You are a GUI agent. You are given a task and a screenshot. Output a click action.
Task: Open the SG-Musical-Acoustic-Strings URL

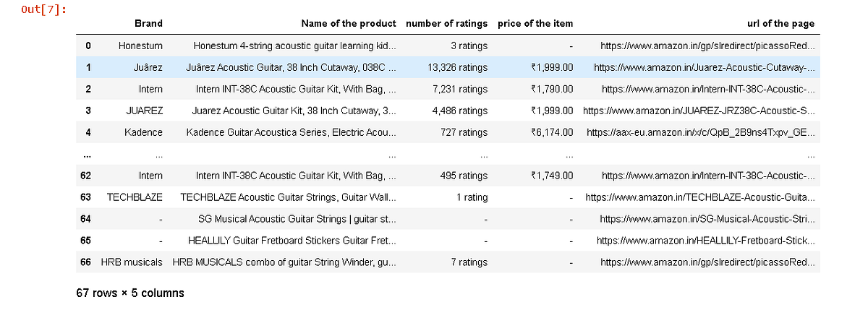[x=707, y=218]
